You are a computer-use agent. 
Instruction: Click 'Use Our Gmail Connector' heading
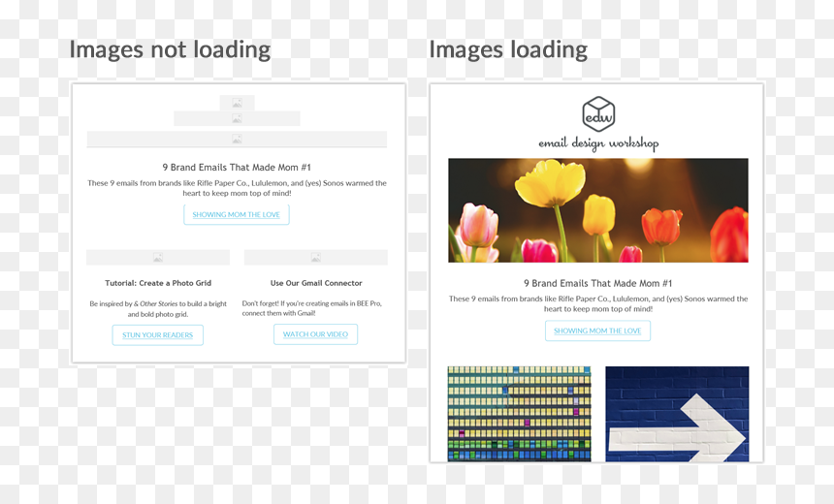click(316, 283)
